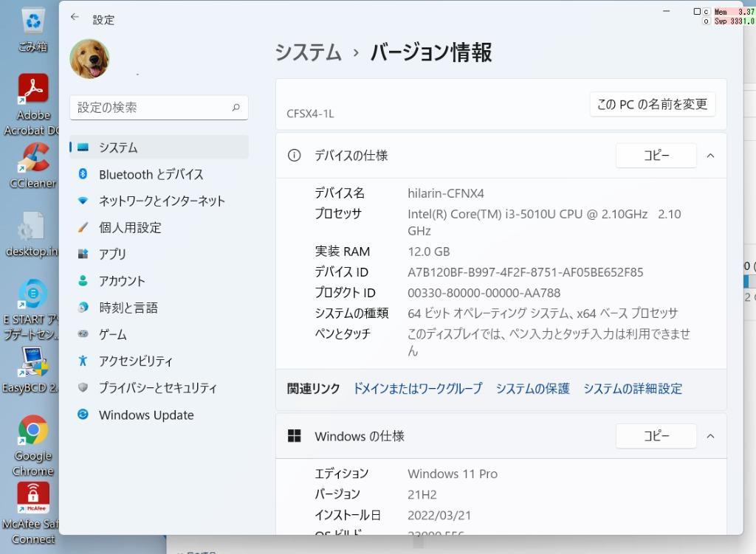Click the アプリ apps icon in sidebar
Screen dimensions: 756x554
83,254
